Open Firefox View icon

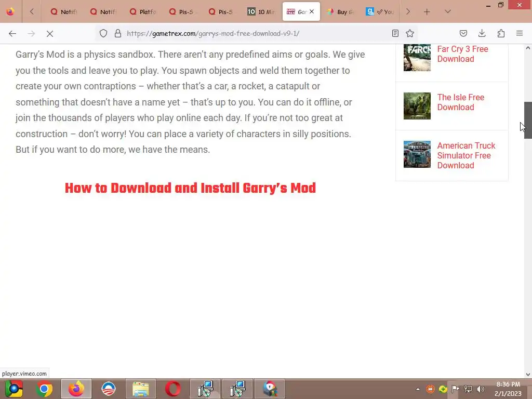click(10, 12)
